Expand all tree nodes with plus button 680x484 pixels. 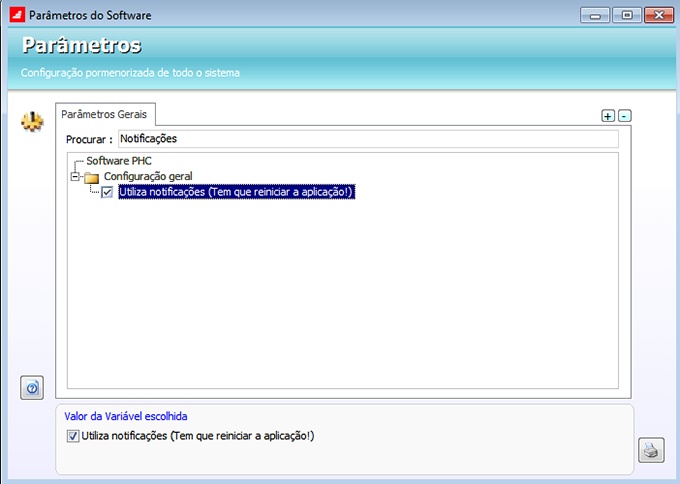(x=607, y=116)
